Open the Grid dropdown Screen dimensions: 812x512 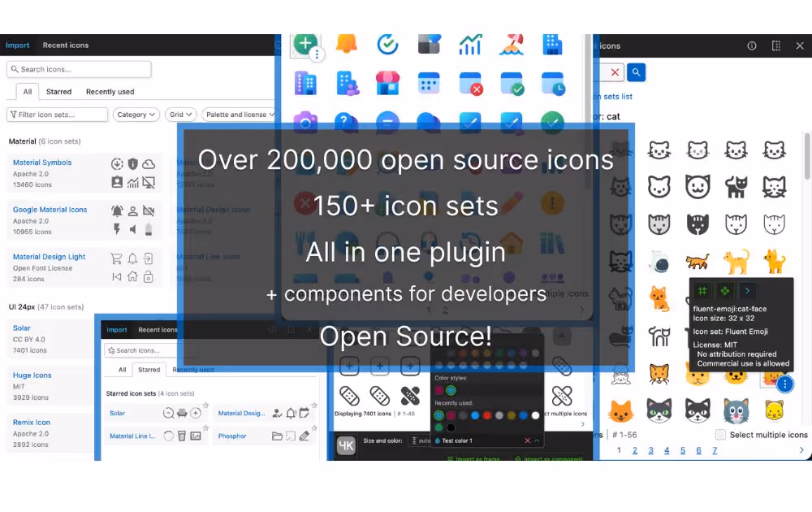pyautogui.click(x=181, y=115)
